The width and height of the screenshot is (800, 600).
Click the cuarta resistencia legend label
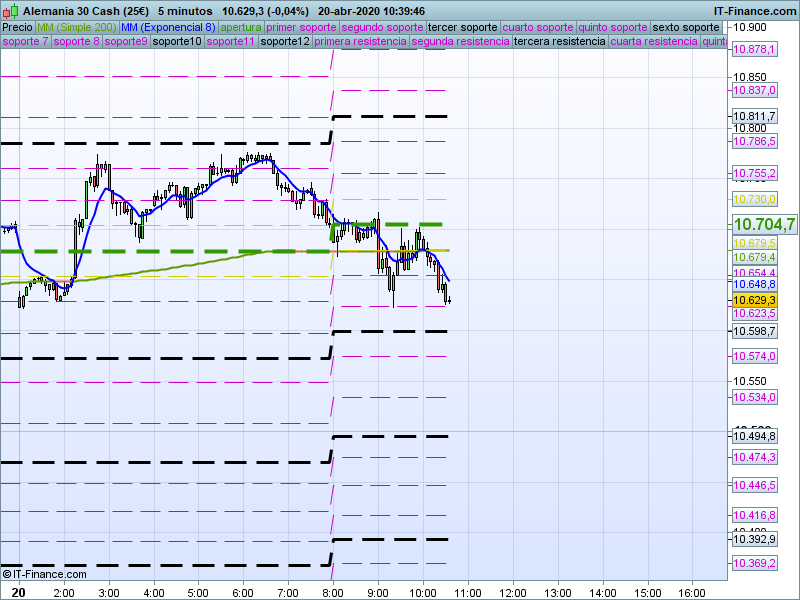(654, 42)
